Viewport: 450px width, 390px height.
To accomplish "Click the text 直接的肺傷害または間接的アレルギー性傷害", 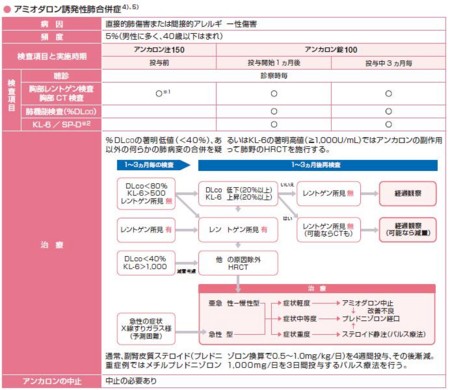I will pos(181,24).
